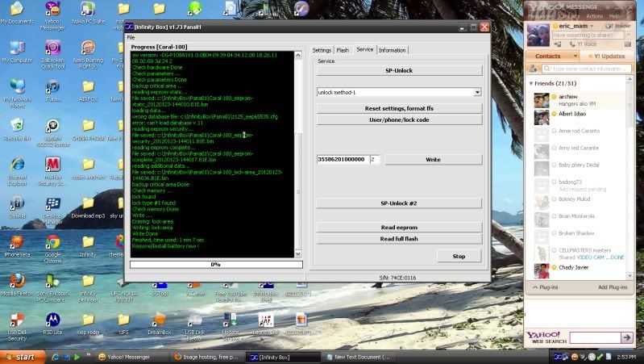Select contact Albert Idjao
The height and width of the screenshot is (364, 644).
click(571, 114)
